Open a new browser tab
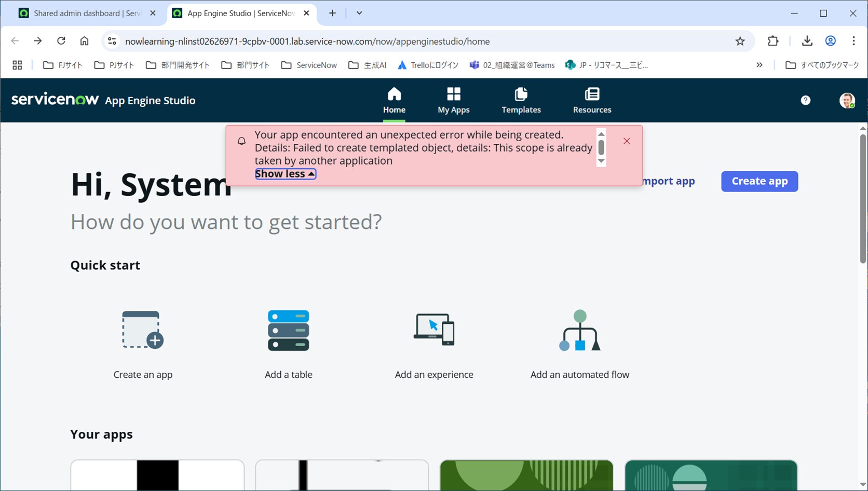The width and height of the screenshot is (868, 491). (332, 13)
